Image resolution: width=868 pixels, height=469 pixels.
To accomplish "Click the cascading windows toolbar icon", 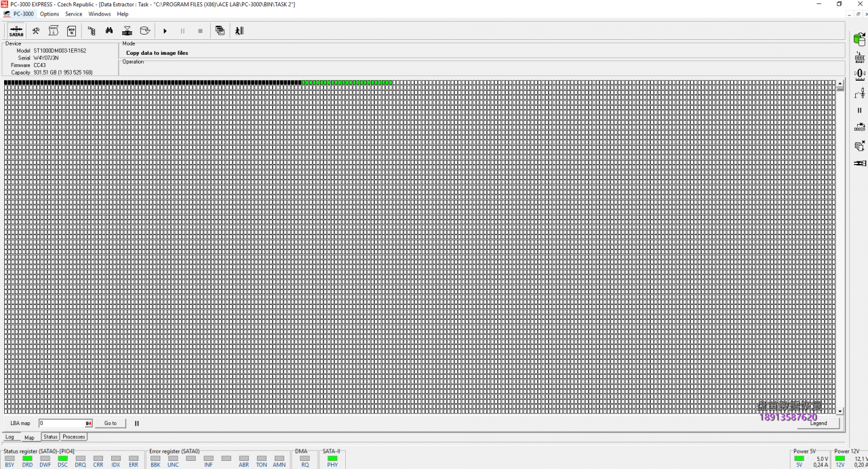I will coord(220,30).
